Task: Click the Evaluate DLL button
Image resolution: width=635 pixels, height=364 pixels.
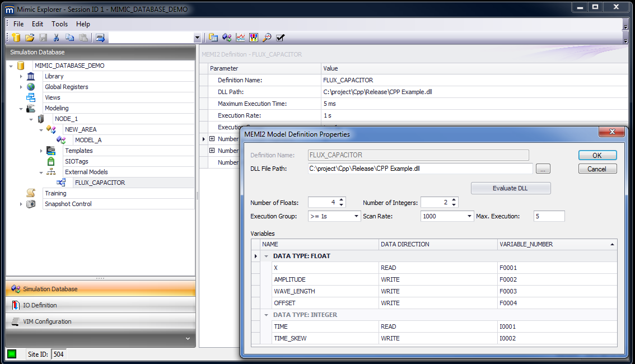Action: 510,188
